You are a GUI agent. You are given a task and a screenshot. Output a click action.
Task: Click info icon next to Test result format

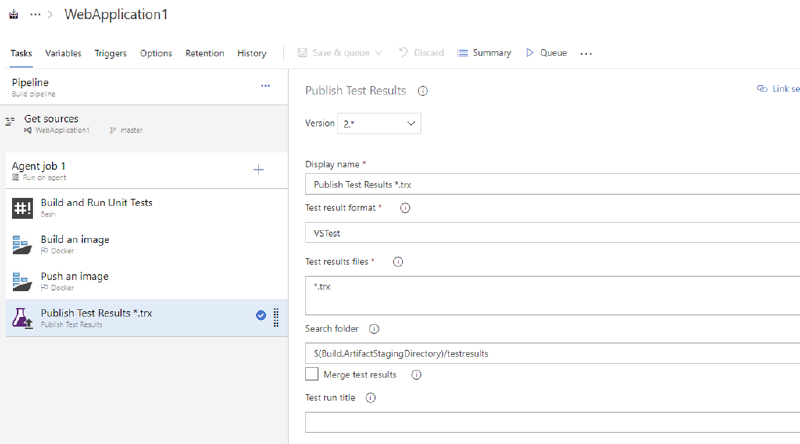[405, 208]
